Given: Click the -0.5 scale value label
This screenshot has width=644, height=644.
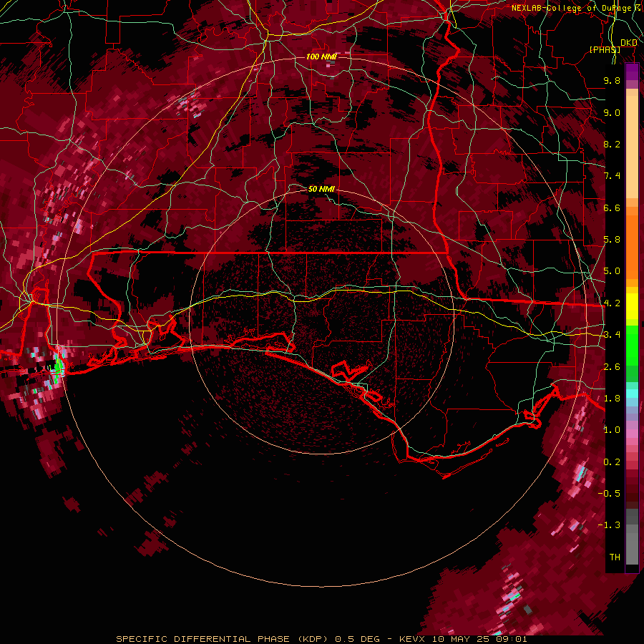Looking at the screenshot, I should [610, 494].
